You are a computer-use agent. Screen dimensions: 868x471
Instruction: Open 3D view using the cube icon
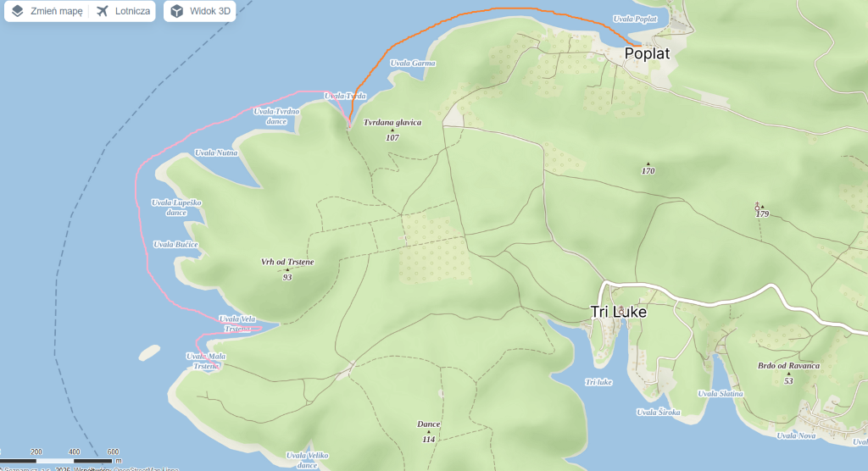pos(176,11)
